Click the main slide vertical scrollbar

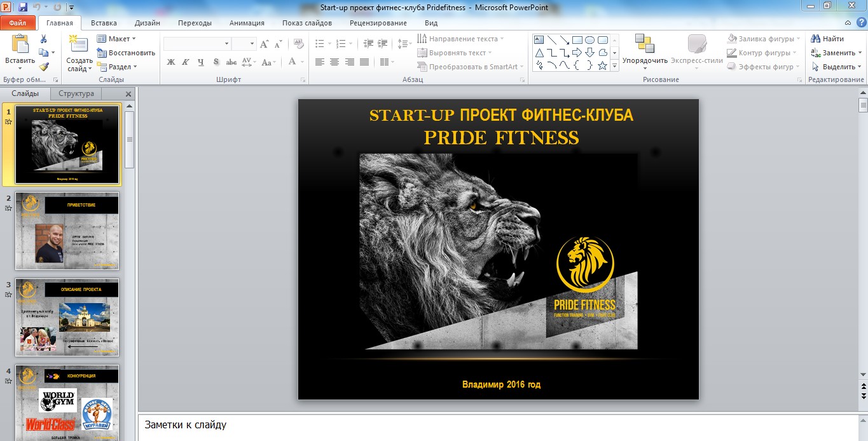[863, 105]
